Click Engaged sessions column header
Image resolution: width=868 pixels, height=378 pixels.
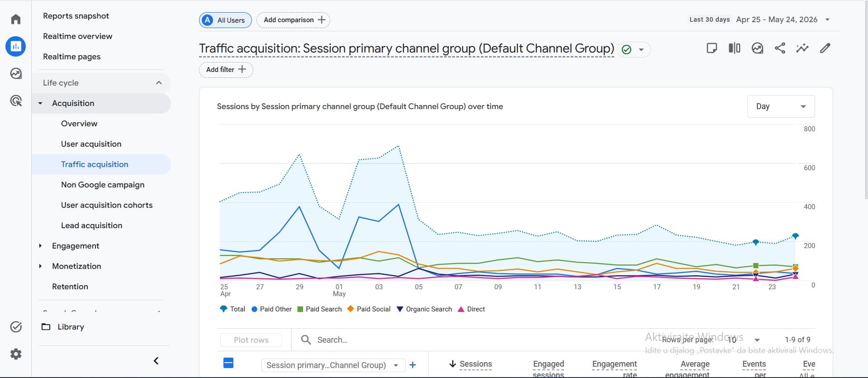(548, 369)
